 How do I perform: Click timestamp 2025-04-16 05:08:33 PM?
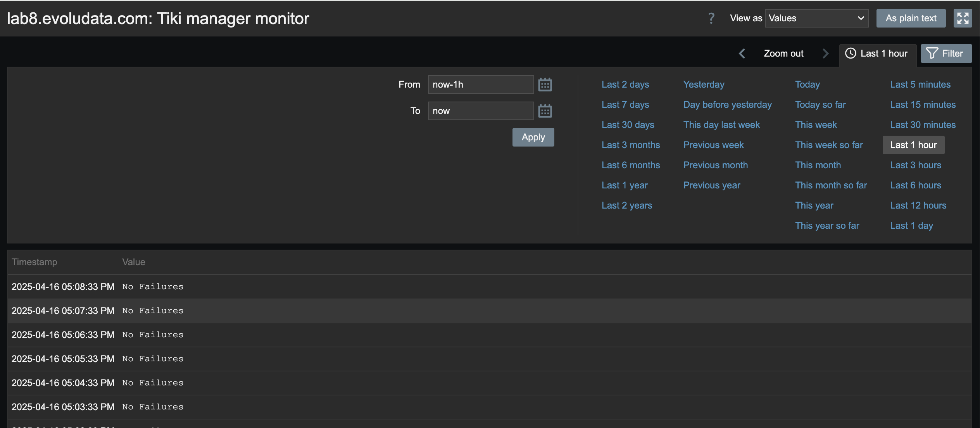click(63, 287)
